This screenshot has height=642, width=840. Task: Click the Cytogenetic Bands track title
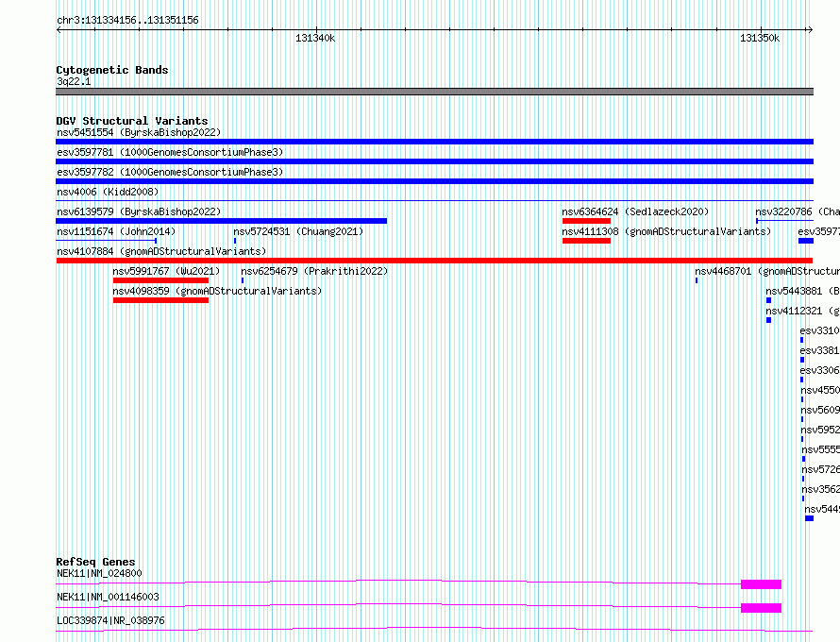click(x=112, y=70)
